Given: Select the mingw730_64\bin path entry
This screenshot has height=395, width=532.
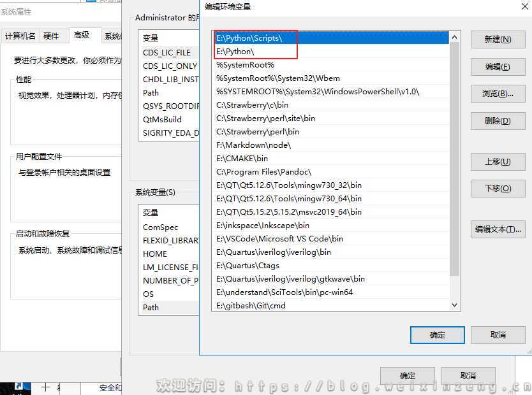Looking at the screenshot, I should 331,199.
